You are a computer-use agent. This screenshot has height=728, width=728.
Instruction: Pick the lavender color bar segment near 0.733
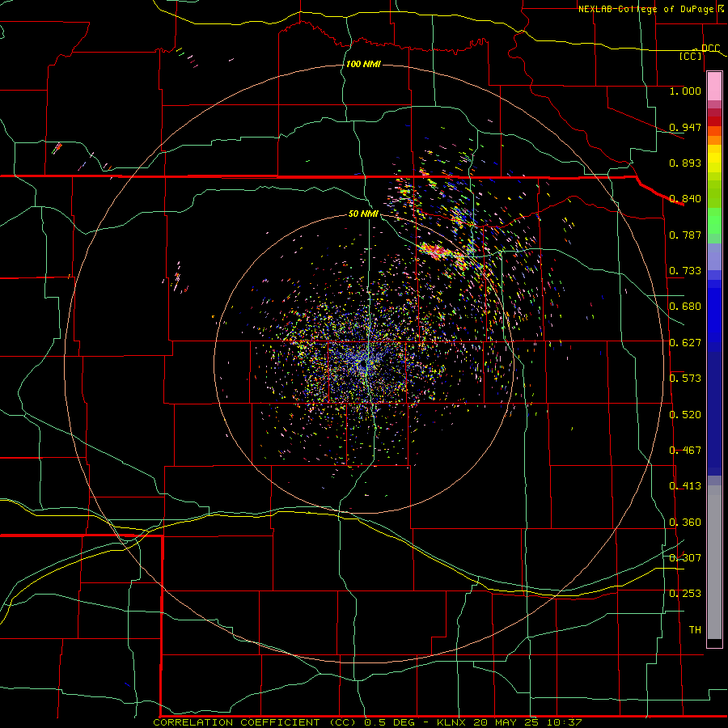(x=714, y=256)
